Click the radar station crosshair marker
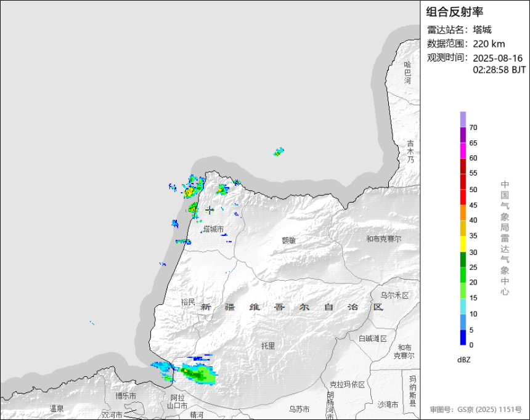This screenshot has height=420, width=530. 210,210
